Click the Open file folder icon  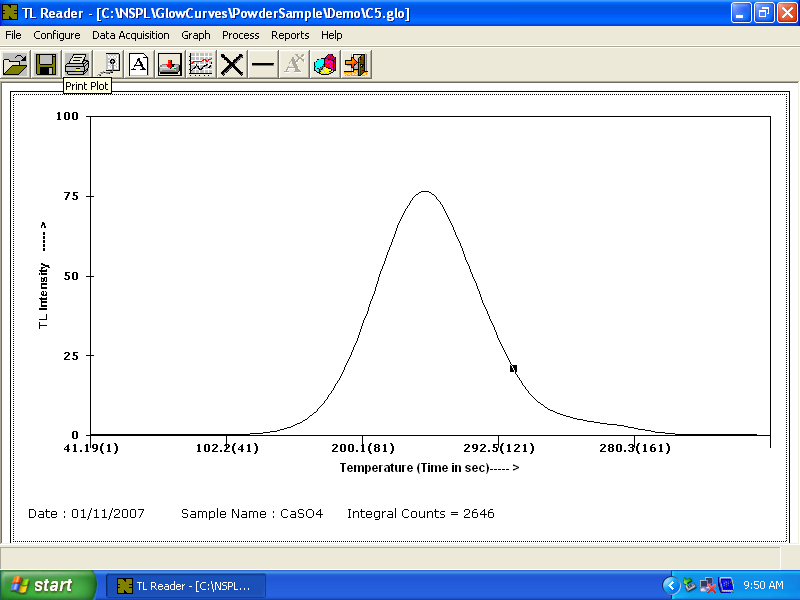15,65
